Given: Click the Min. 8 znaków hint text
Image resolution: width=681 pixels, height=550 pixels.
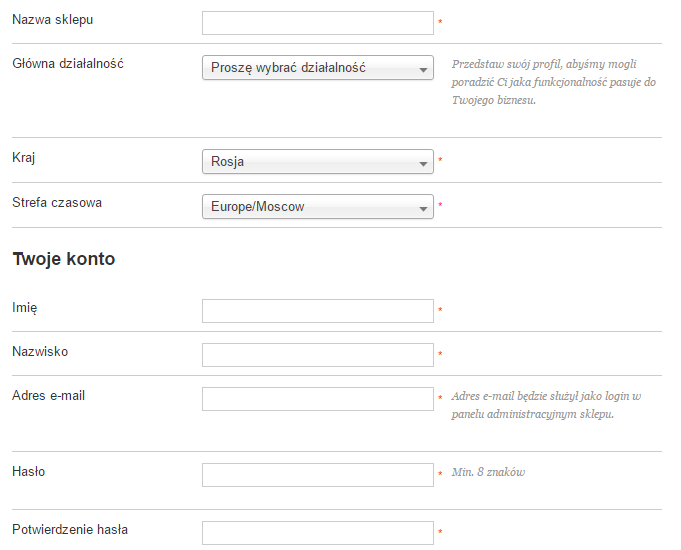Looking at the screenshot, I should coord(488,472).
